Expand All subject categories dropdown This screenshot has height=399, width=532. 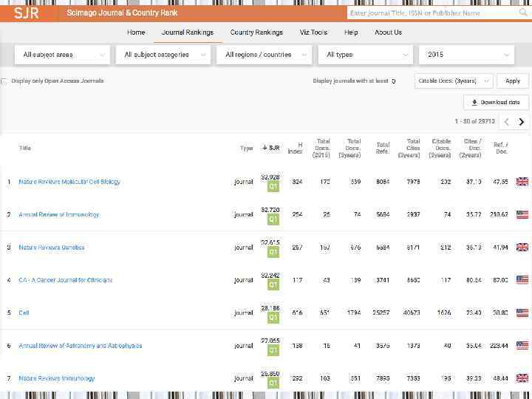coord(163,55)
